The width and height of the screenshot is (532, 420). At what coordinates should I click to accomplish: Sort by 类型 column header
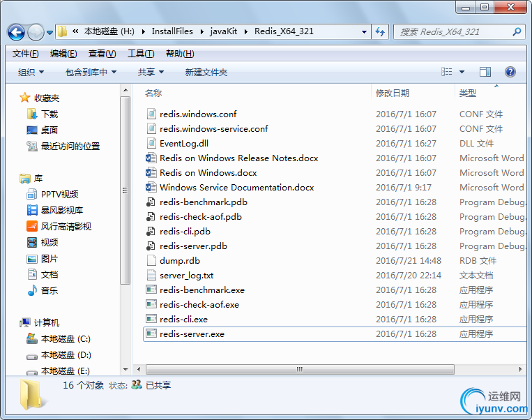pos(468,93)
